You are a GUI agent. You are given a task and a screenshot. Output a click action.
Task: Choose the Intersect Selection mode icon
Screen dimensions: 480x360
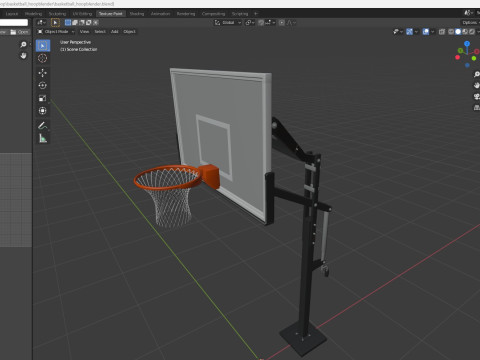pos(96,23)
